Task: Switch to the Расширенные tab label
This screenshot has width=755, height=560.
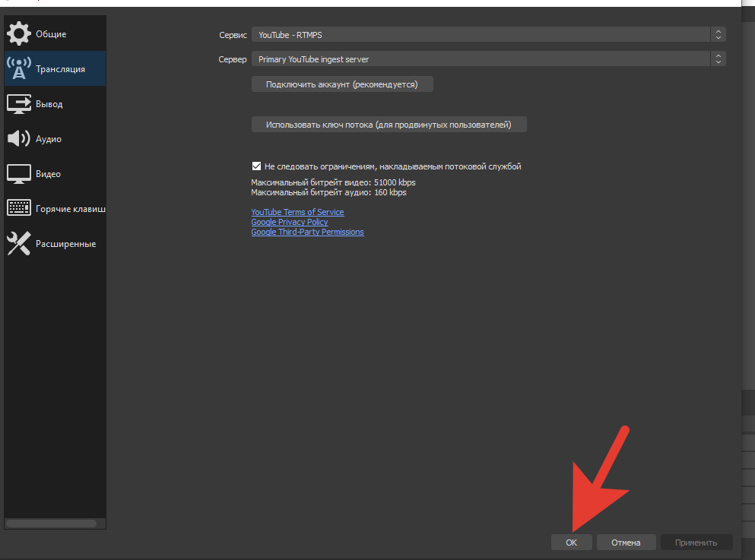Action: [65, 244]
